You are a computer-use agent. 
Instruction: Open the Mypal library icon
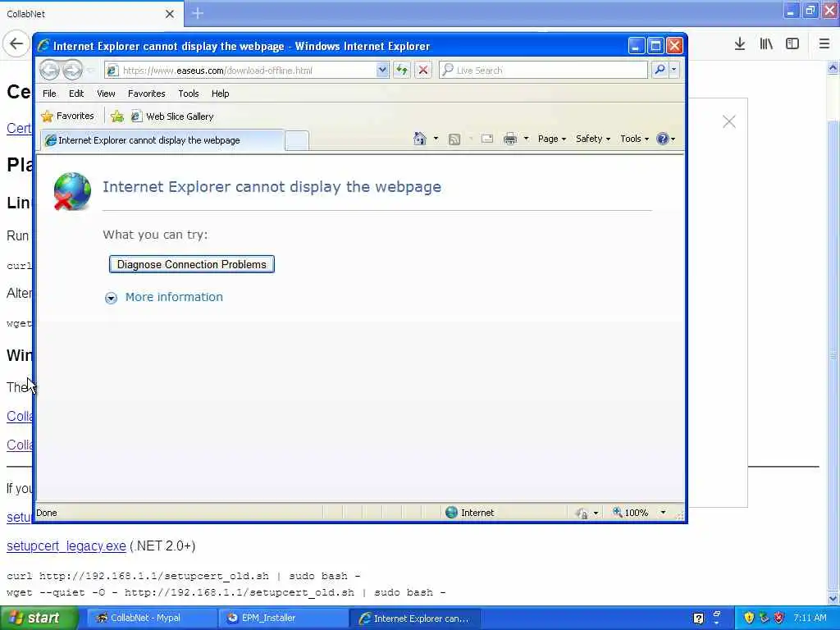tap(766, 44)
